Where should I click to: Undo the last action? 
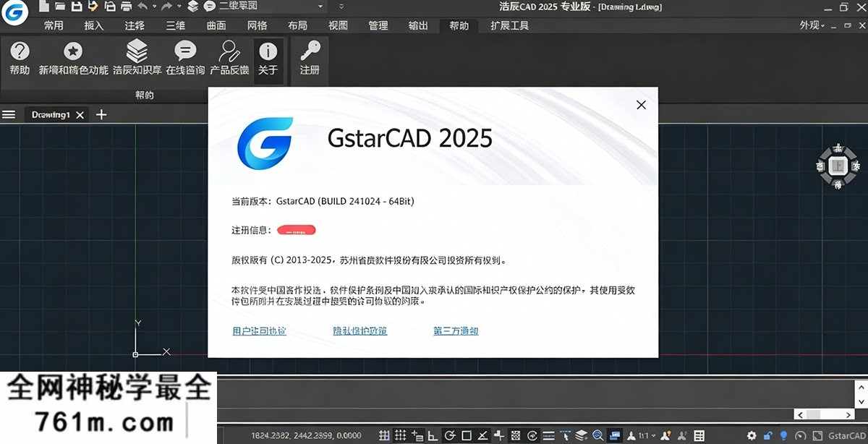pyautogui.click(x=142, y=7)
